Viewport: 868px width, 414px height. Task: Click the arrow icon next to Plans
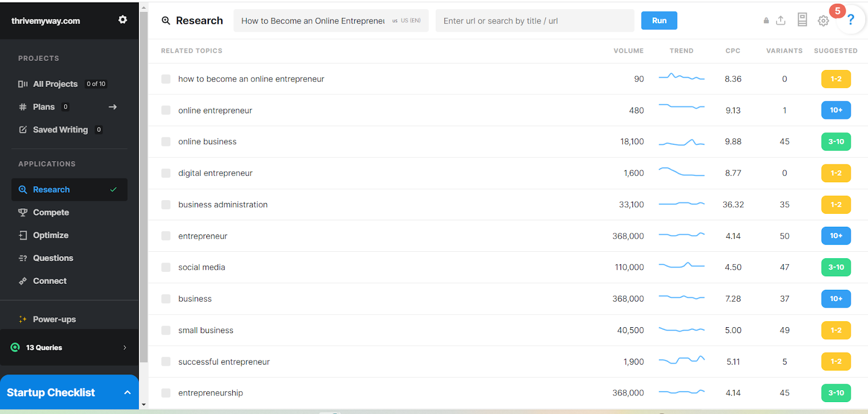[113, 107]
